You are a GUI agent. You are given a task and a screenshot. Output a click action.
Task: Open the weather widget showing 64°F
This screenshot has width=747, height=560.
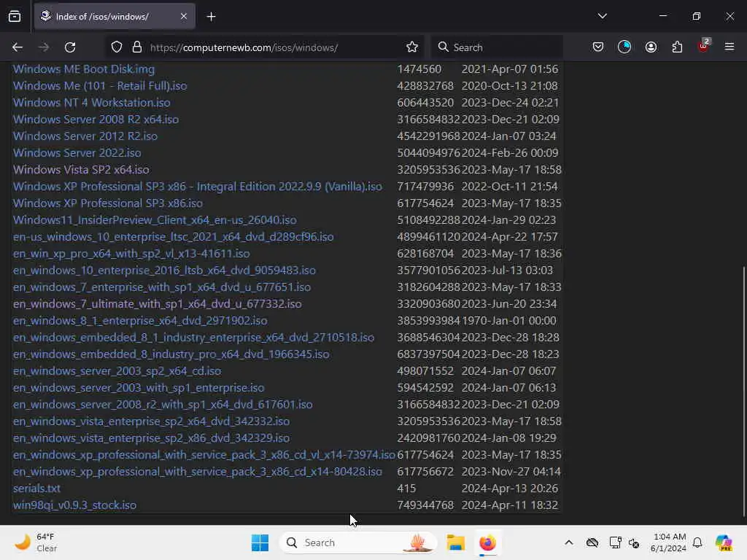[36, 542]
